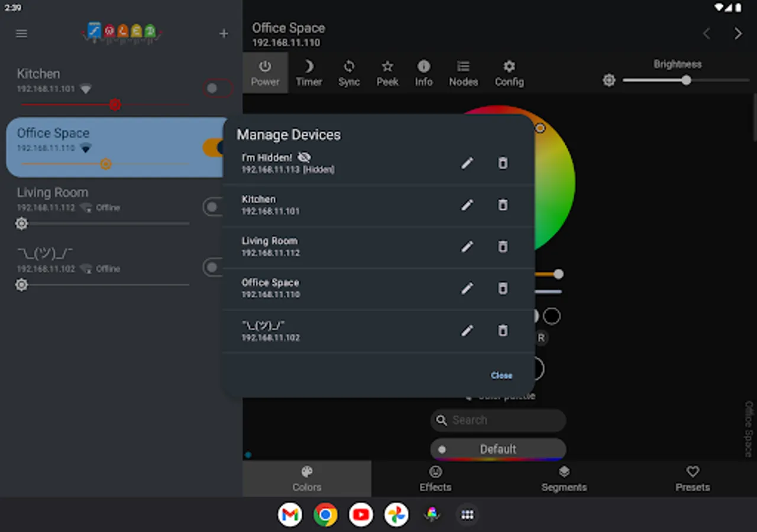757x532 pixels.
Task: Click the Kitchen Wi-Fi signal icon in sidebar
Action: [x=86, y=89]
